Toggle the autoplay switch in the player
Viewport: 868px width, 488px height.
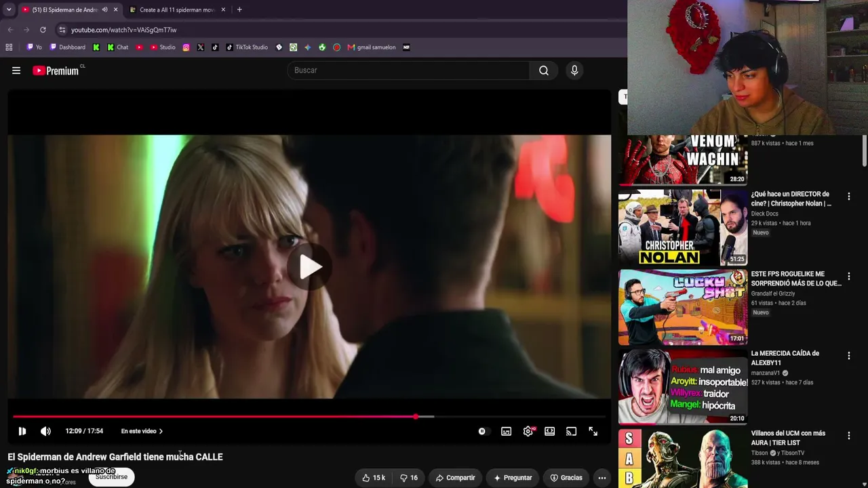point(482,431)
